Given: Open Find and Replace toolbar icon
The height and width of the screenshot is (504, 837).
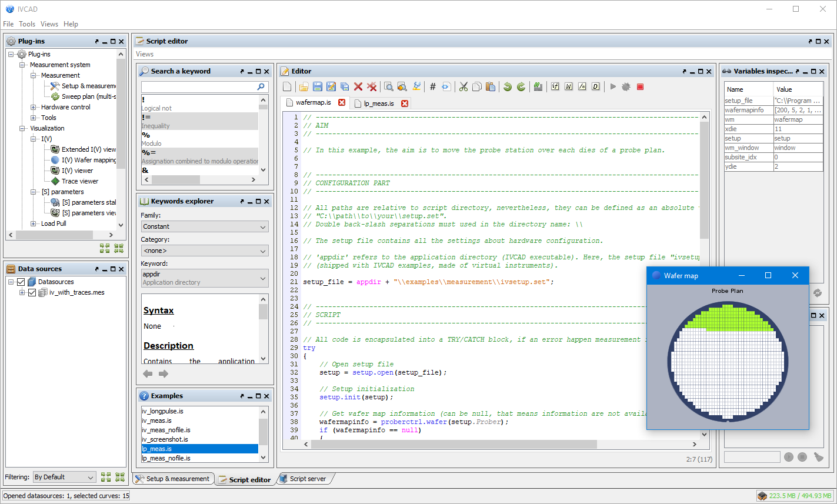Looking at the screenshot, I should click(402, 86).
